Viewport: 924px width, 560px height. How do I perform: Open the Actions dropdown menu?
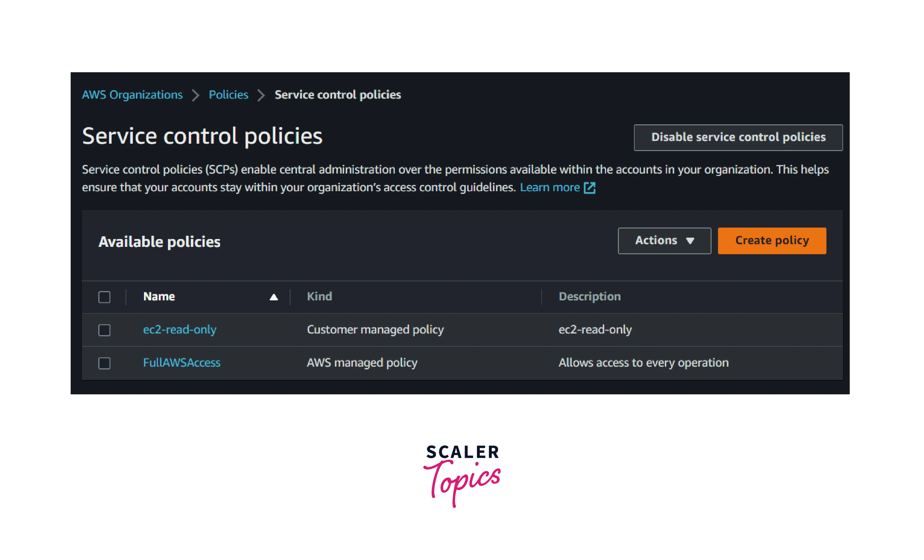(664, 241)
